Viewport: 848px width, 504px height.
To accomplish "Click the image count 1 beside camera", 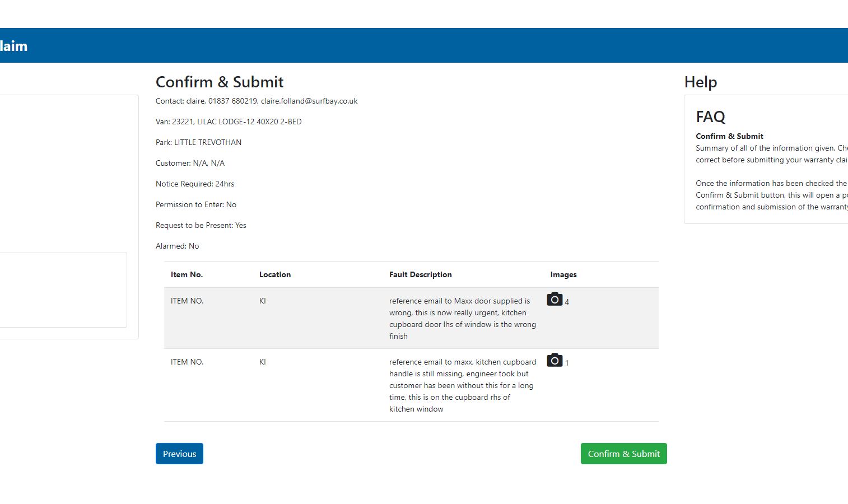I will (567, 363).
